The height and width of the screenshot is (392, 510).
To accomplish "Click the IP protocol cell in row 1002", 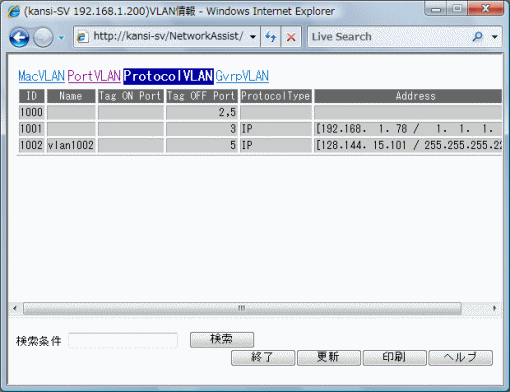I will (x=276, y=145).
